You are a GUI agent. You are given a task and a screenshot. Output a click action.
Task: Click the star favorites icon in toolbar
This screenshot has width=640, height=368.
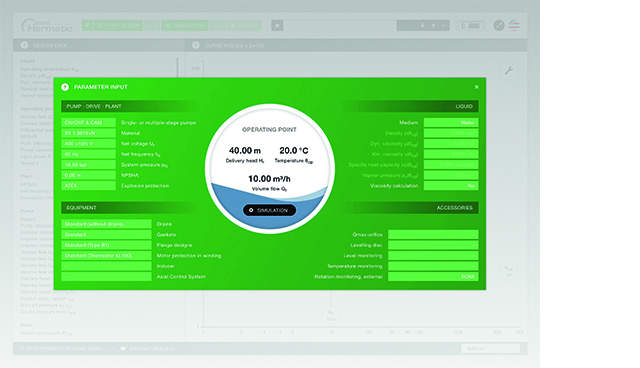(277, 26)
